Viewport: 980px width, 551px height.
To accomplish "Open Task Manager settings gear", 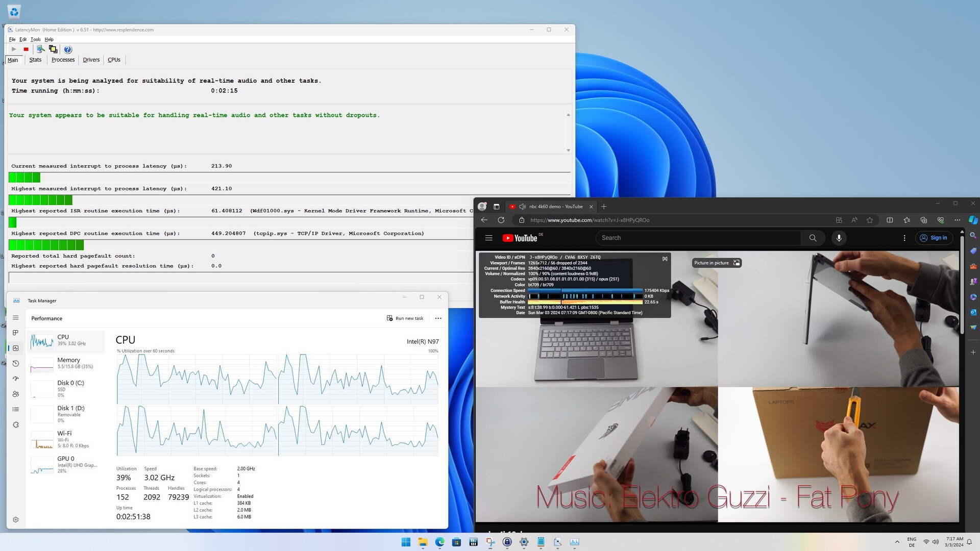I will [16, 519].
